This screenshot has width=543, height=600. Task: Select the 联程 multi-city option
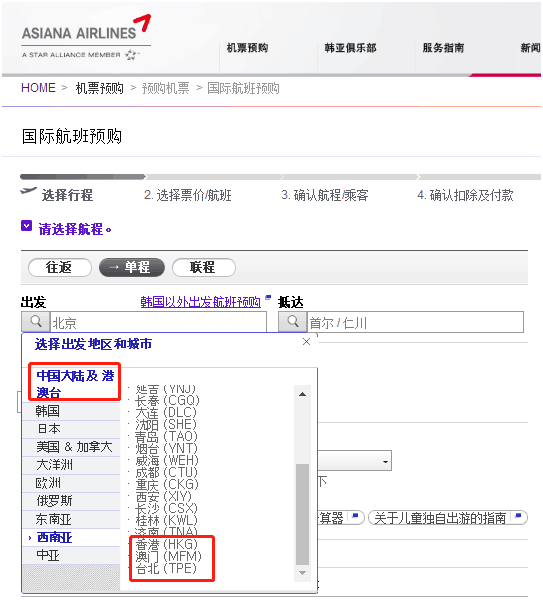[x=204, y=267]
